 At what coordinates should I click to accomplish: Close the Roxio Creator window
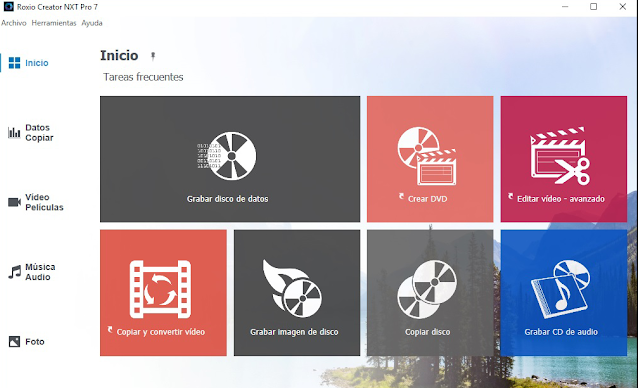pyautogui.click(x=623, y=7)
